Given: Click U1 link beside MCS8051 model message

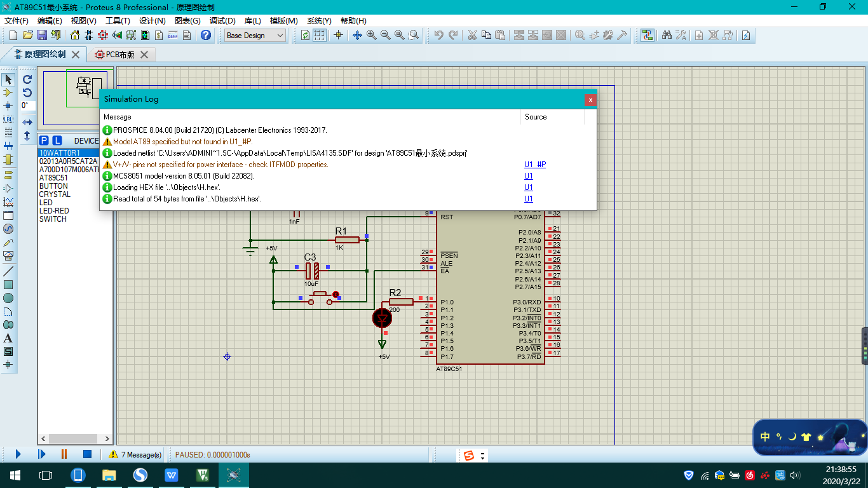Looking at the screenshot, I should [529, 176].
